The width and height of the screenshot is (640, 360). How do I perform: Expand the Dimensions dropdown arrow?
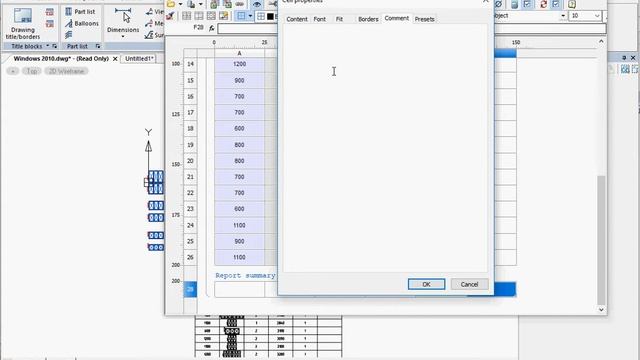click(122, 37)
